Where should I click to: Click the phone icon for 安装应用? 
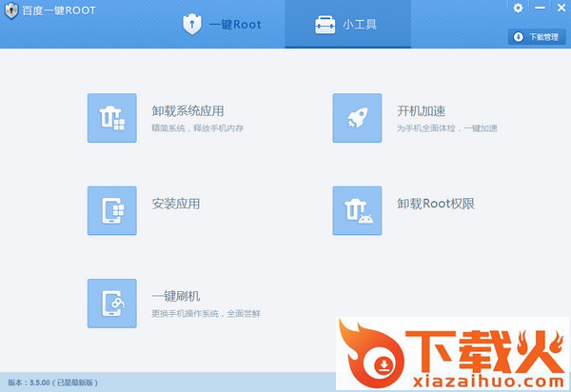pyautogui.click(x=111, y=210)
